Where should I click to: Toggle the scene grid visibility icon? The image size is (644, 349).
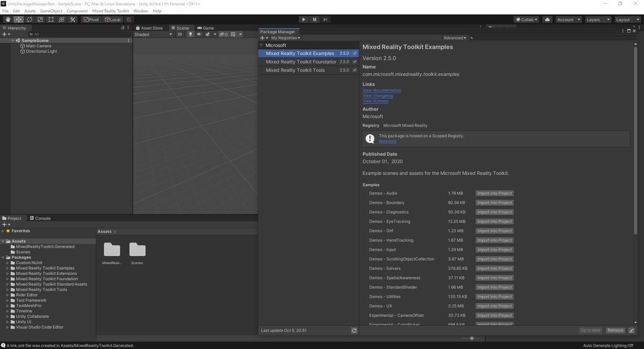click(235, 34)
